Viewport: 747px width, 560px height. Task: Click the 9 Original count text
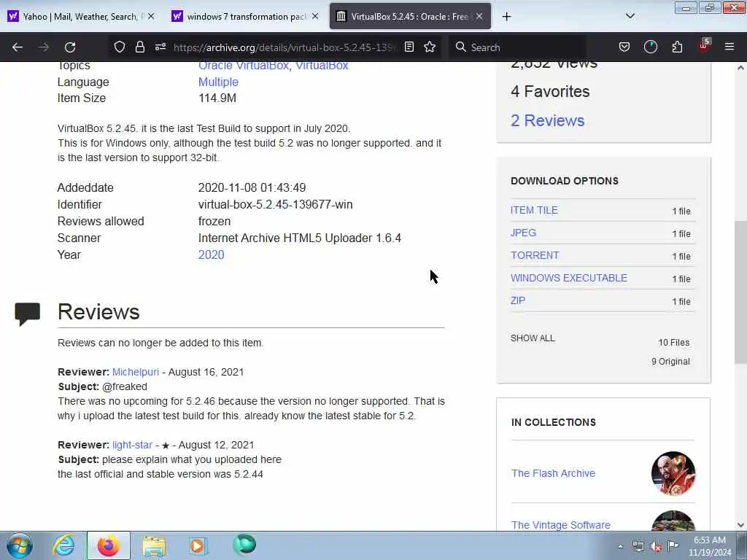[x=670, y=362]
